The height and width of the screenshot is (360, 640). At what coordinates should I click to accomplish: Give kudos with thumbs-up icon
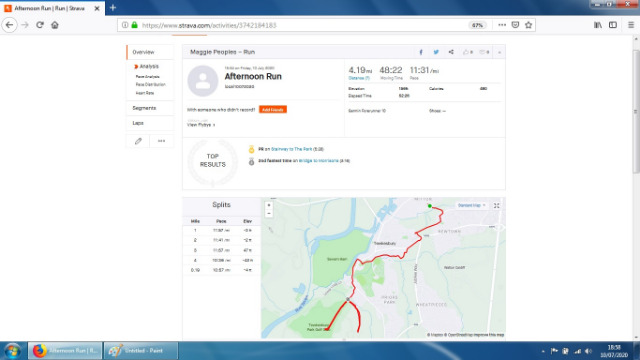tap(468, 52)
